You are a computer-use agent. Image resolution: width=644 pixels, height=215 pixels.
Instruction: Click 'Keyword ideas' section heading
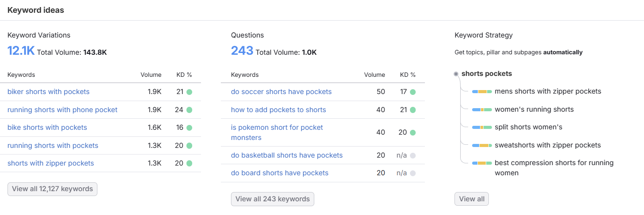coord(36,10)
